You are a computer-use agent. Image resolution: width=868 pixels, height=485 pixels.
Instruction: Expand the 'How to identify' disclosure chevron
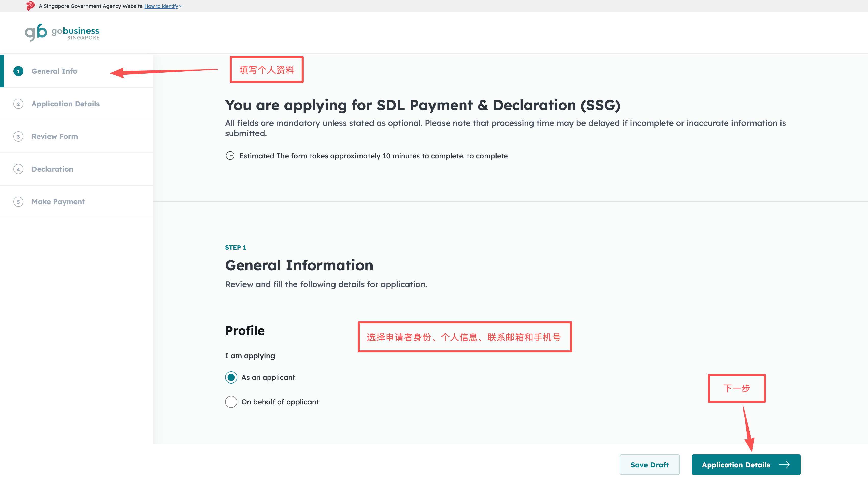click(181, 6)
